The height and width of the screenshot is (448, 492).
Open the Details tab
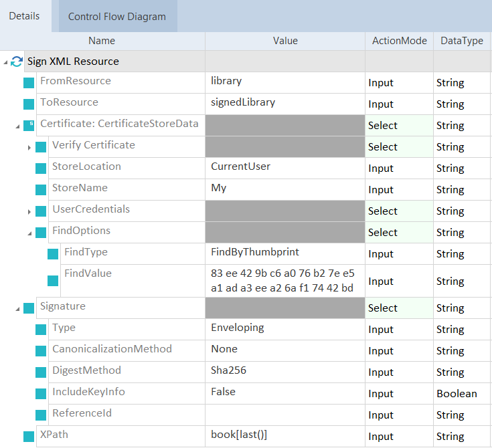(x=24, y=16)
